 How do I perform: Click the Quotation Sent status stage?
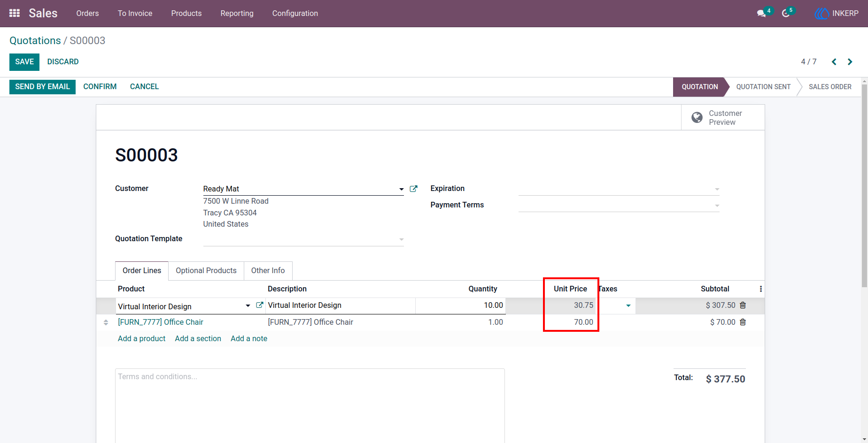[x=763, y=87]
